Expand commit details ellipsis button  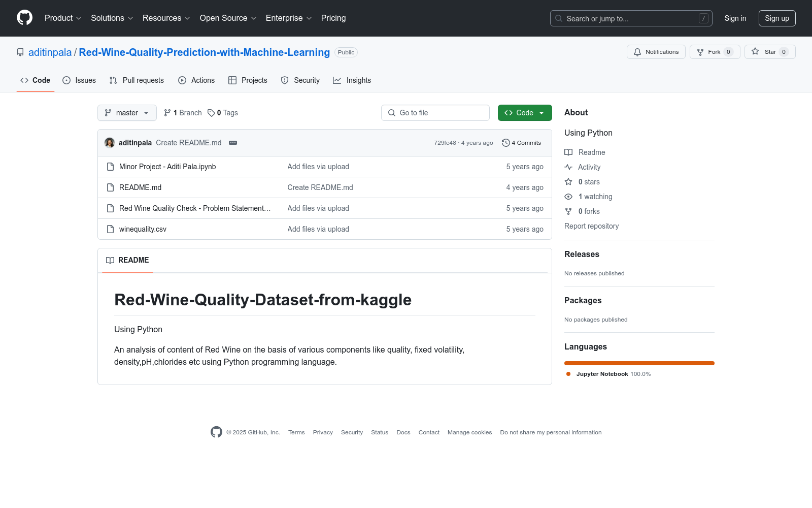click(x=233, y=143)
